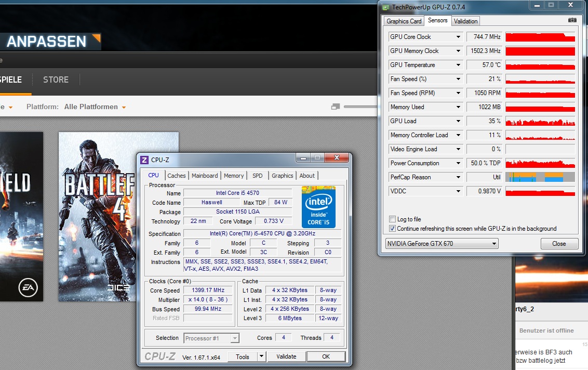This screenshot has width=588, height=370.
Task: Click the x 14.0 ( 8 - 36 ) multiplier value
Action: (x=208, y=299)
